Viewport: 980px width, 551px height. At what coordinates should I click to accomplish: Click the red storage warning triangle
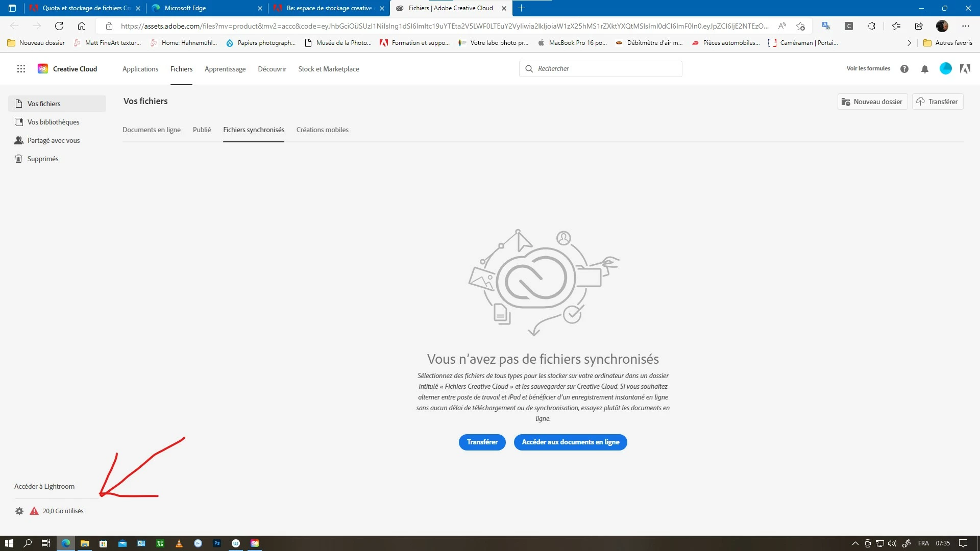coord(34,511)
